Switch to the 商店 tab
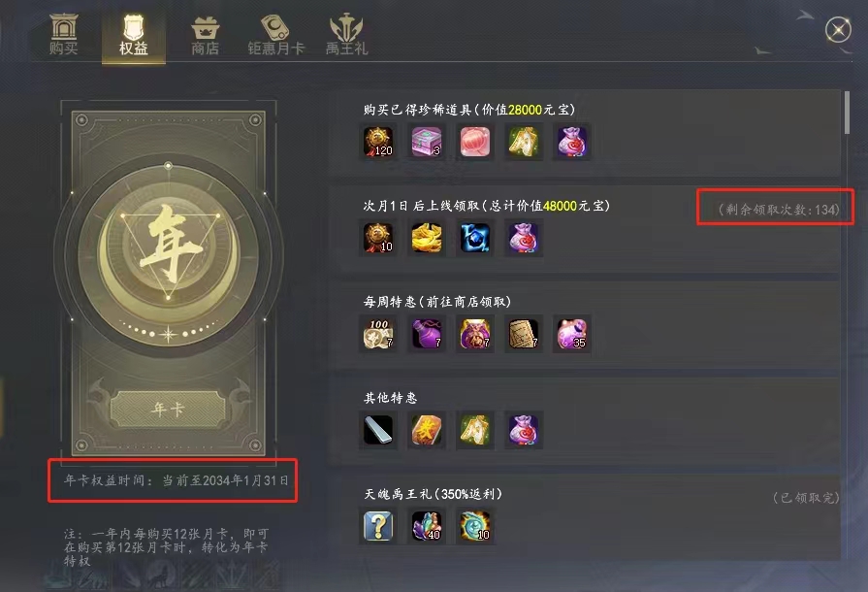Image resolution: width=868 pixels, height=592 pixels. (205, 36)
